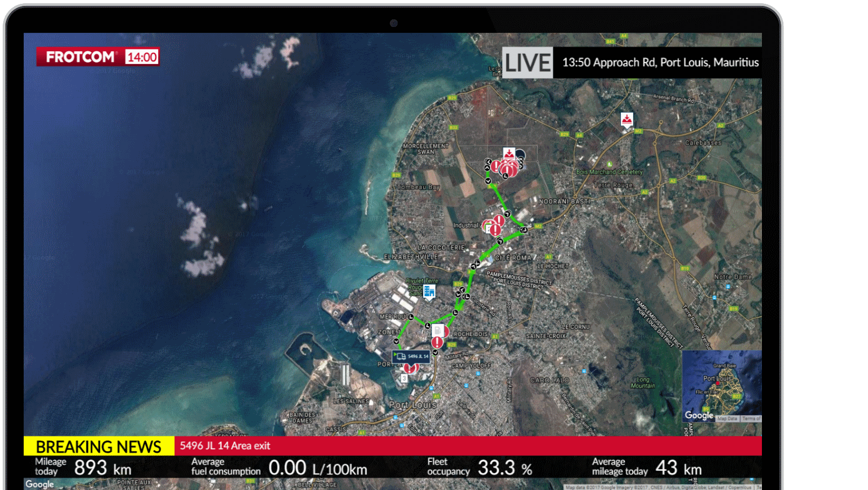Click the SAINTE-CROIX map label

(546, 336)
